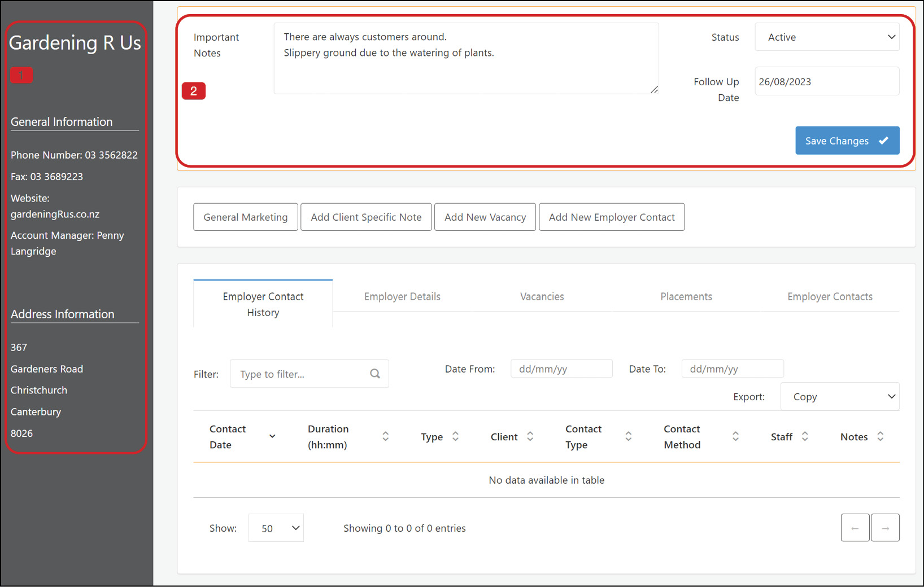Click the Duration (hh:mm) column header
Viewport: 924px width, 587px height.
tap(328, 437)
